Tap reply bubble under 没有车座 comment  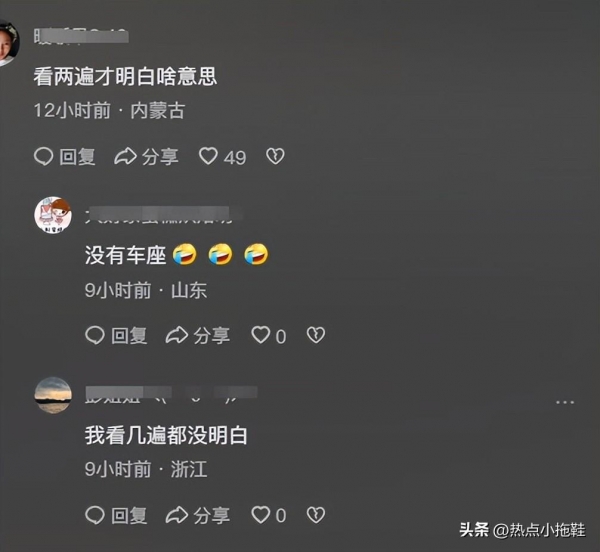[95, 335]
